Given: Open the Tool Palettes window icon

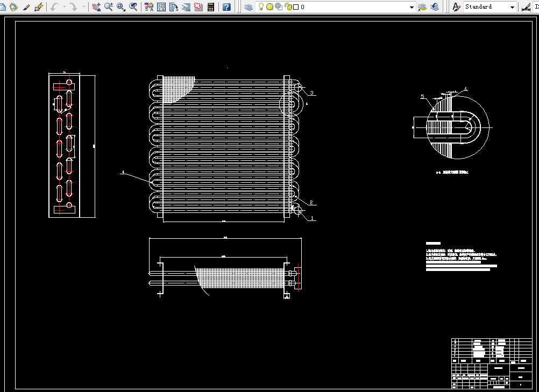Looking at the screenshot, I should click(x=174, y=6).
